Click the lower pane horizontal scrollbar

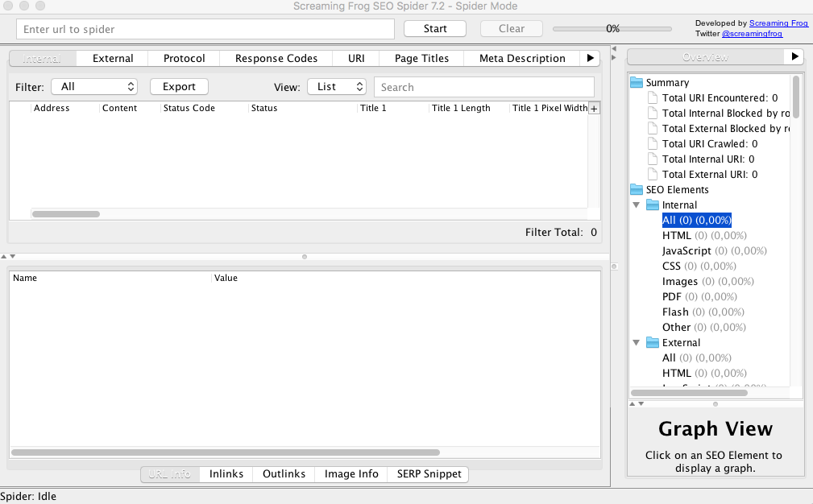pyautogui.click(x=226, y=452)
